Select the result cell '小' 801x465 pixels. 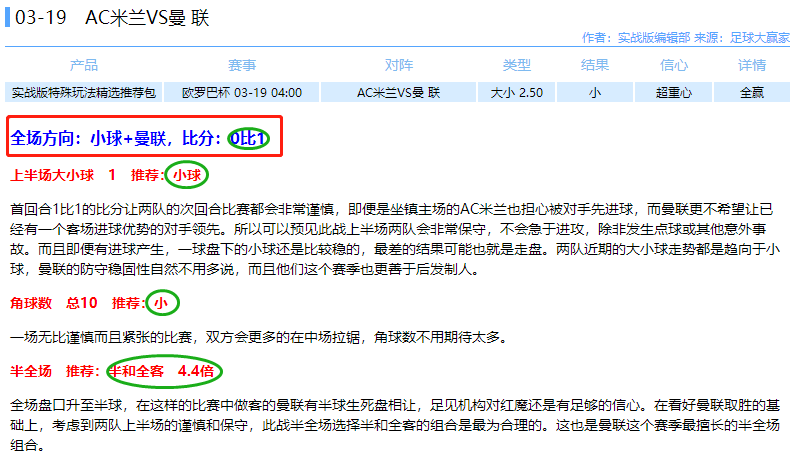(x=595, y=92)
